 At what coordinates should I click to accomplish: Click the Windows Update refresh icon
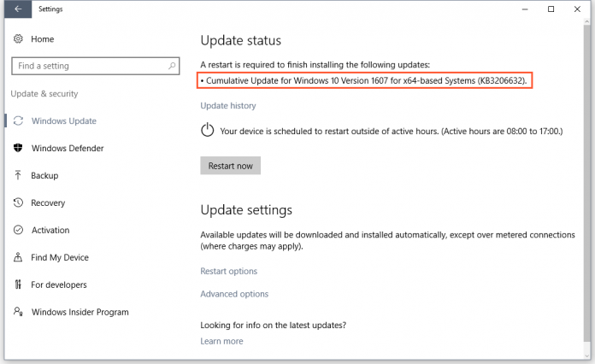(18, 120)
